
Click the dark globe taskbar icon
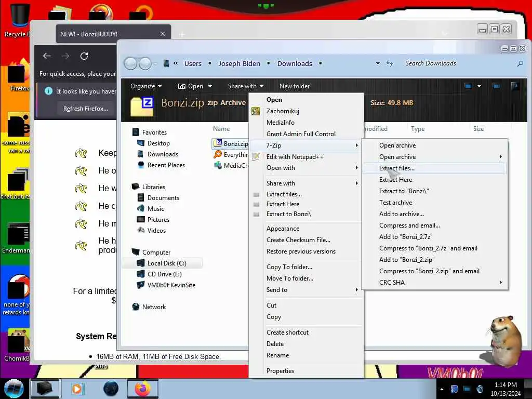[x=111, y=389]
